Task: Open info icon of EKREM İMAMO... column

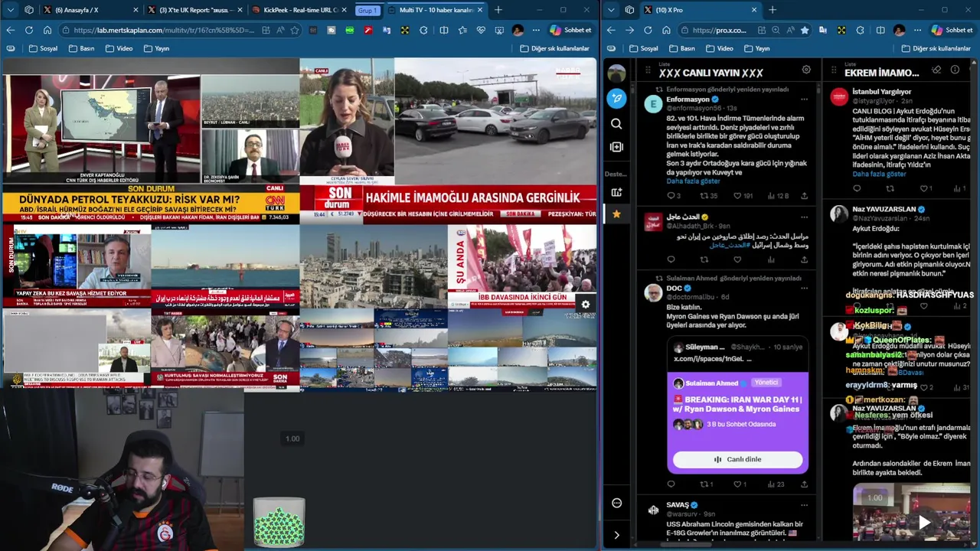Action: (x=955, y=70)
